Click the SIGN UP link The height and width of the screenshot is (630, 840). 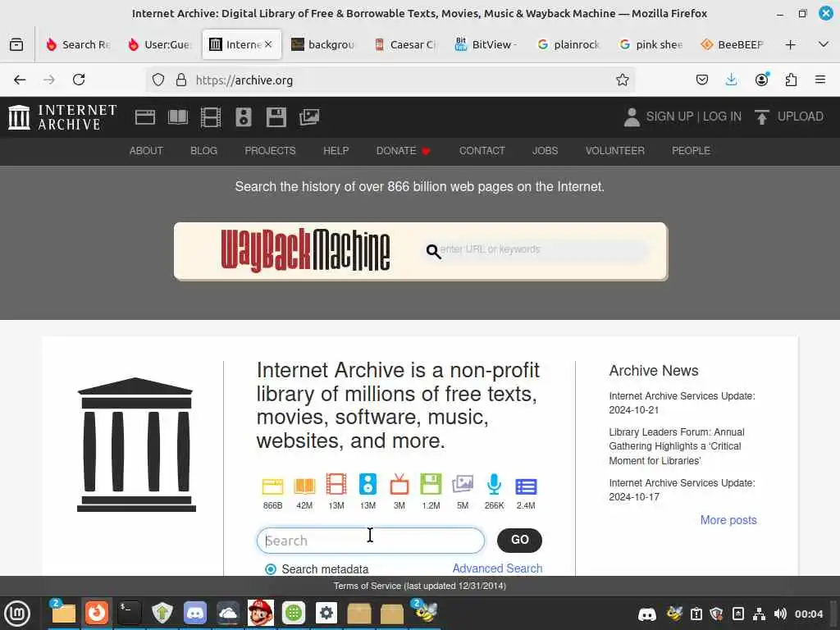669,116
